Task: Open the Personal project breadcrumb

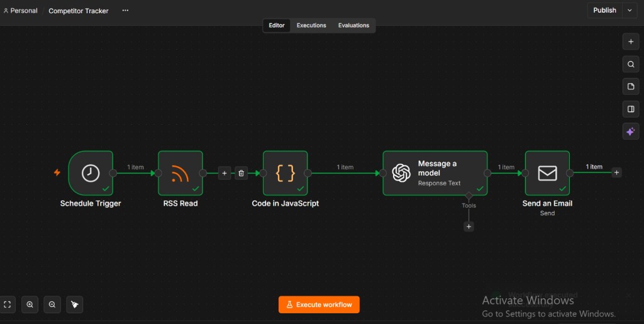Action: 21,11
